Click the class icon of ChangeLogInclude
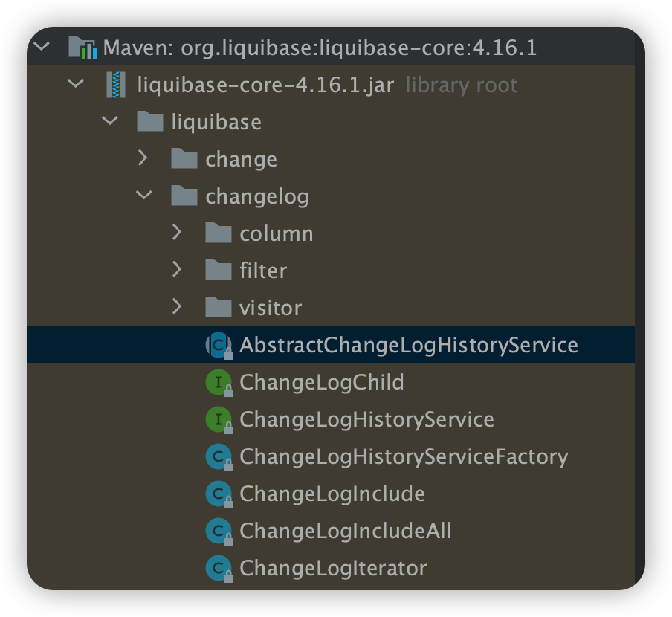The image size is (672, 617). click(218, 494)
